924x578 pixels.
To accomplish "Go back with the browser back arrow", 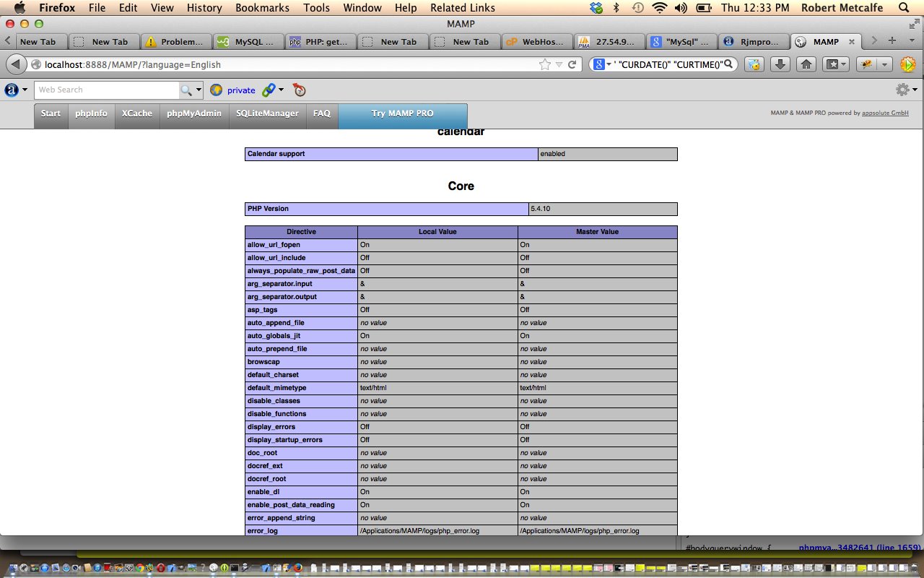I will [x=14, y=64].
